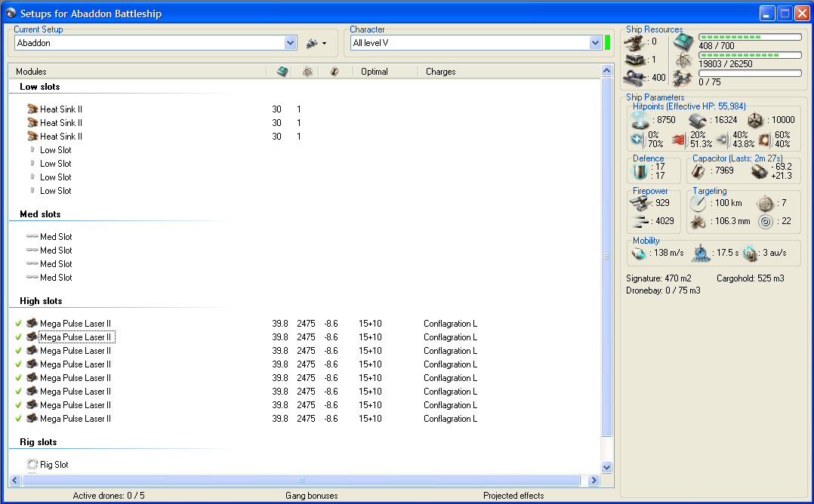
Task: Click Gang bonuses in the status bar
Action: (311, 496)
